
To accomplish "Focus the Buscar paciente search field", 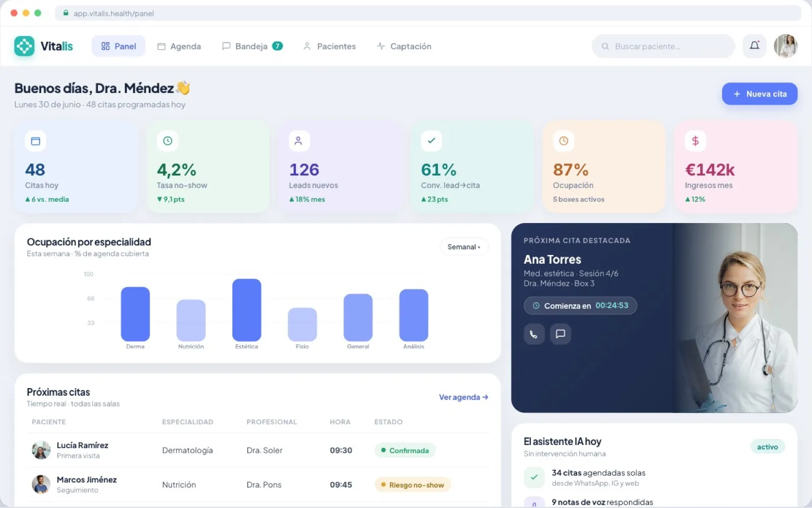I will (663, 46).
